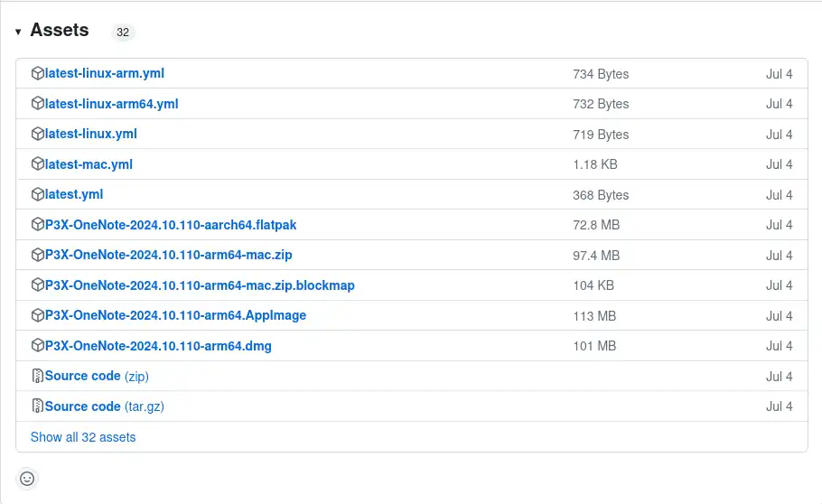This screenshot has height=504, width=822.
Task: Click the package icon beside arm64.AppImage
Action: point(38,315)
